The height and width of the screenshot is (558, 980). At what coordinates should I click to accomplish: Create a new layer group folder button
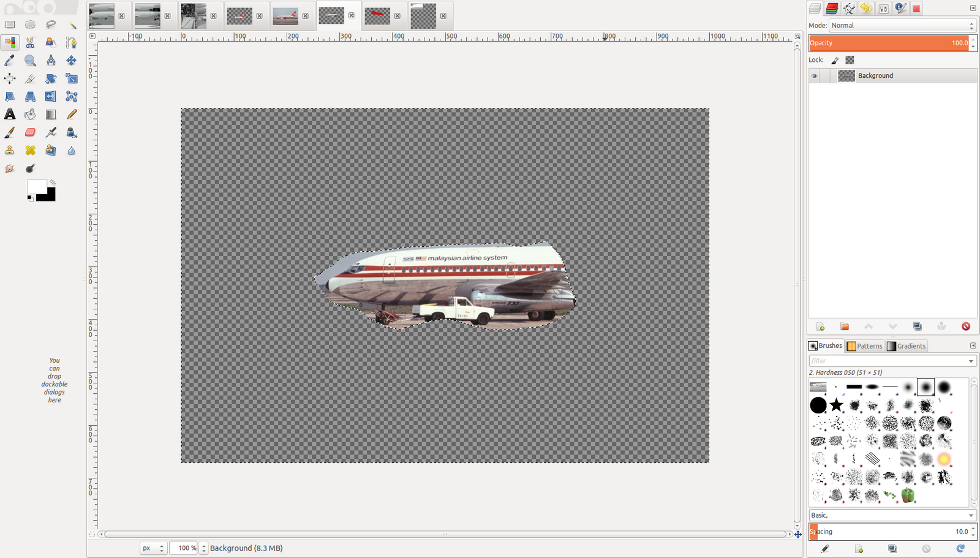click(x=845, y=326)
